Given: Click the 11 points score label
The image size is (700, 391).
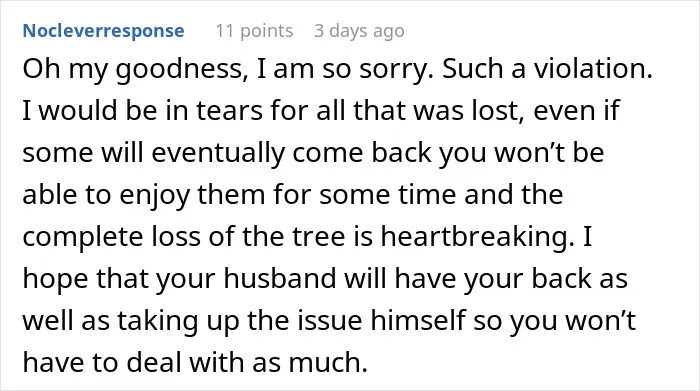Looking at the screenshot, I should [254, 30].
